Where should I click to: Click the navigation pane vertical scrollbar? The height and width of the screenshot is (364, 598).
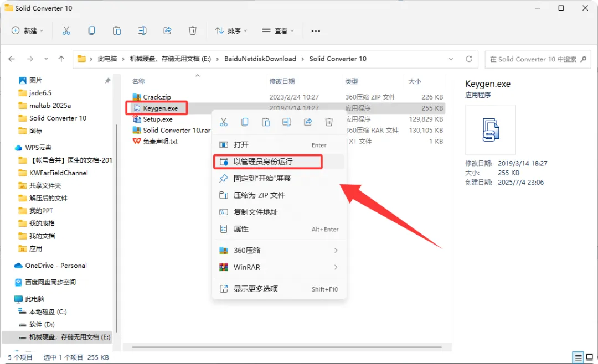[x=117, y=228]
